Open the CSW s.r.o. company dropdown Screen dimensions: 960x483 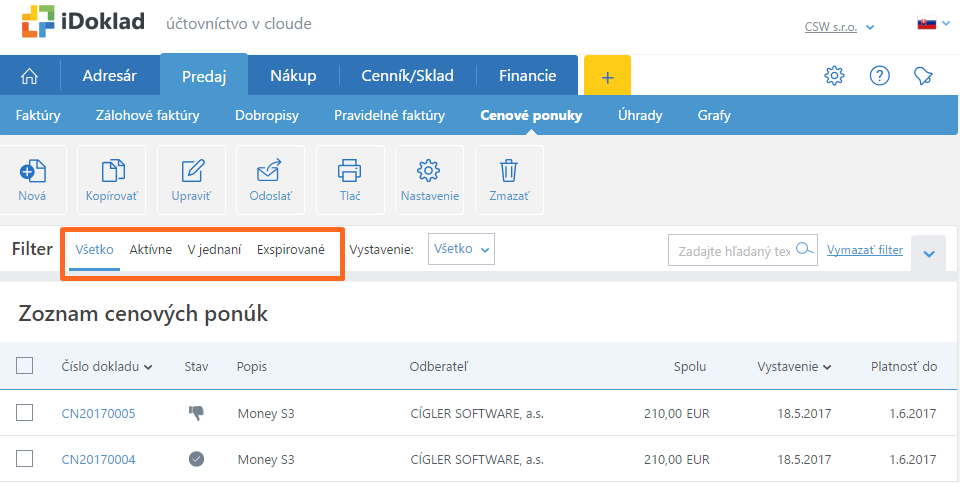[839, 27]
